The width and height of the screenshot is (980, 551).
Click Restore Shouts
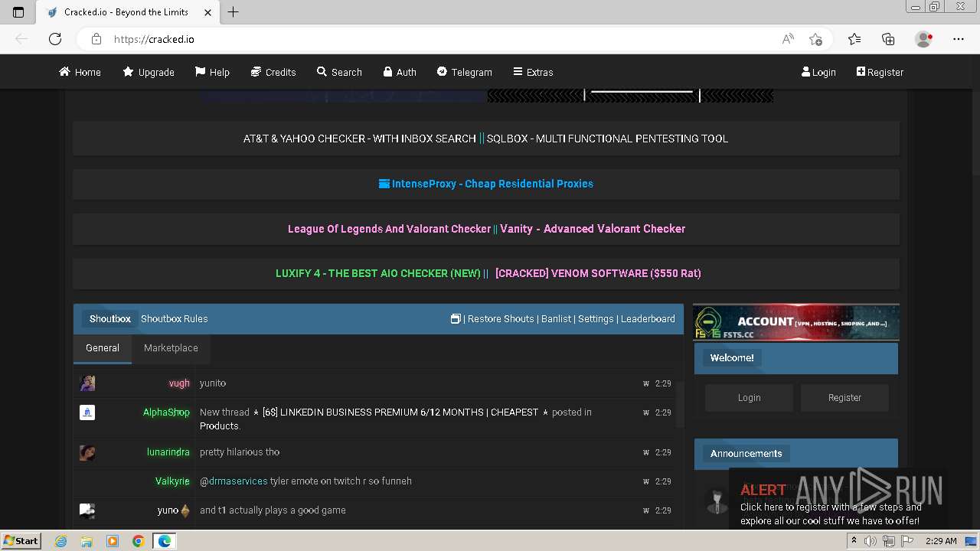501,318
